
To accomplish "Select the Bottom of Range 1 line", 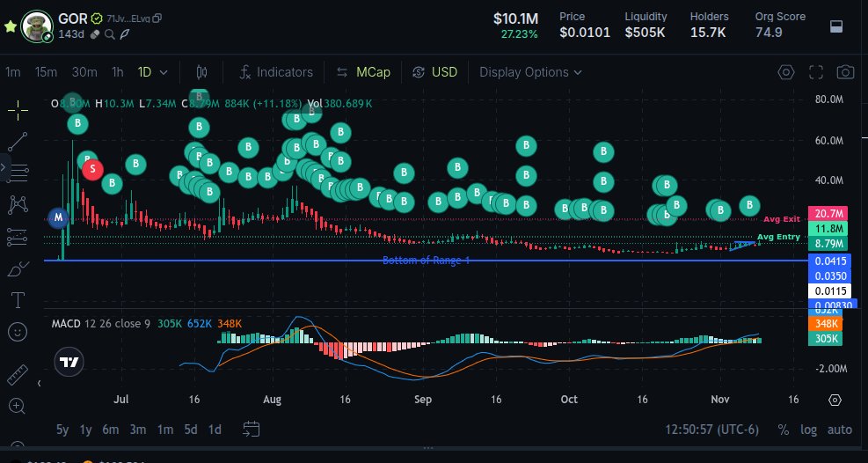I will (427, 261).
